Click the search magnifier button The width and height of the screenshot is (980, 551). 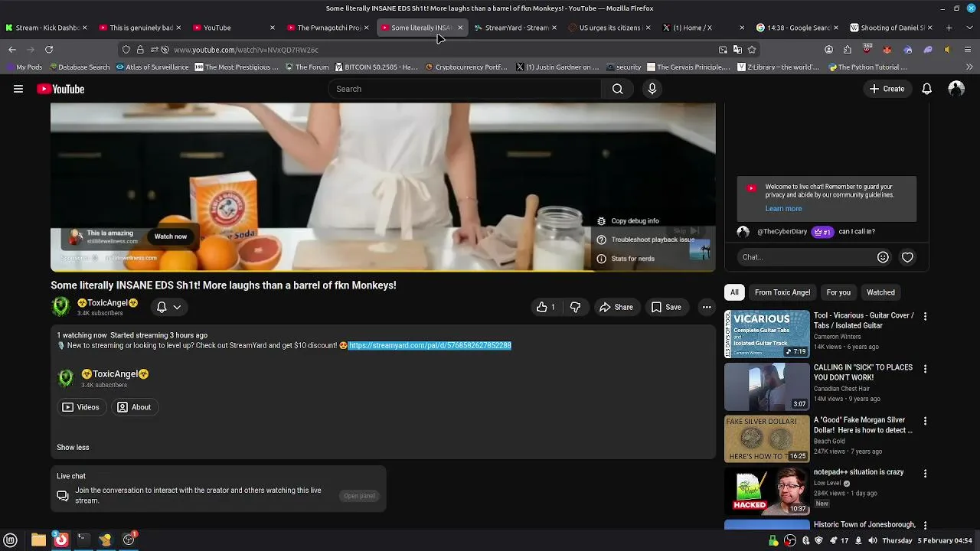pyautogui.click(x=617, y=89)
